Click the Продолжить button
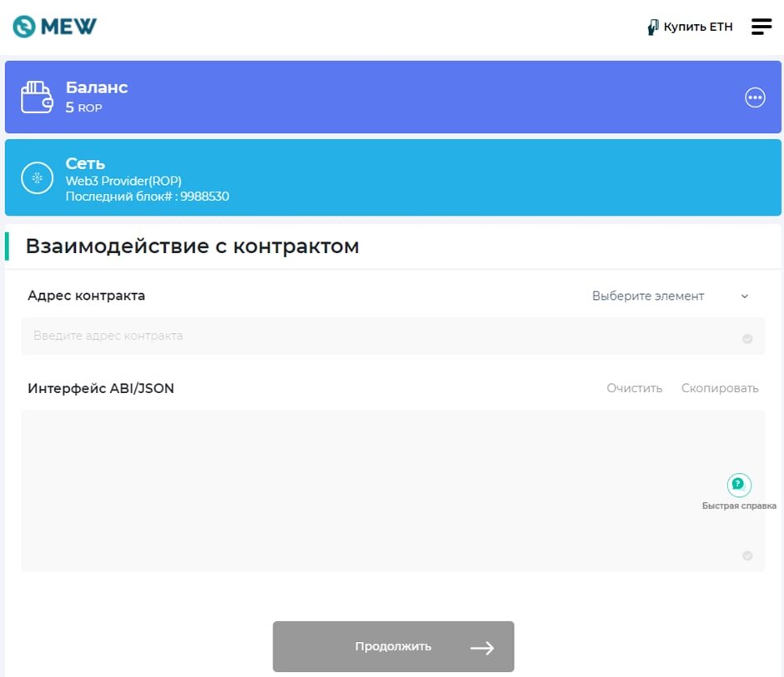The width and height of the screenshot is (784, 677). (x=393, y=646)
